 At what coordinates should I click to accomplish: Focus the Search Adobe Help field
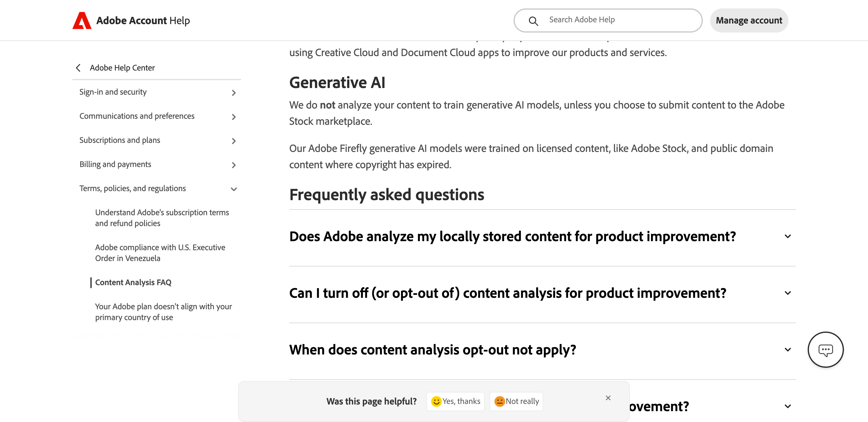608,20
